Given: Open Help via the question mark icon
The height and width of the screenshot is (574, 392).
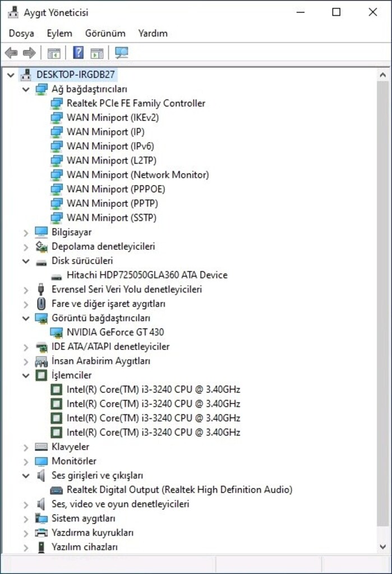Looking at the screenshot, I should [79, 53].
